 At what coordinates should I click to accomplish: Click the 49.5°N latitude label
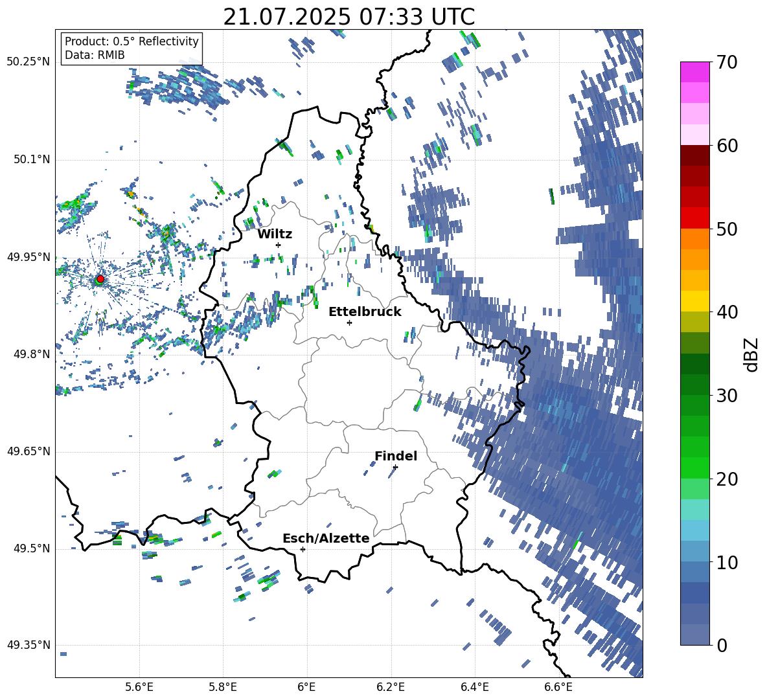click(31, 548)
